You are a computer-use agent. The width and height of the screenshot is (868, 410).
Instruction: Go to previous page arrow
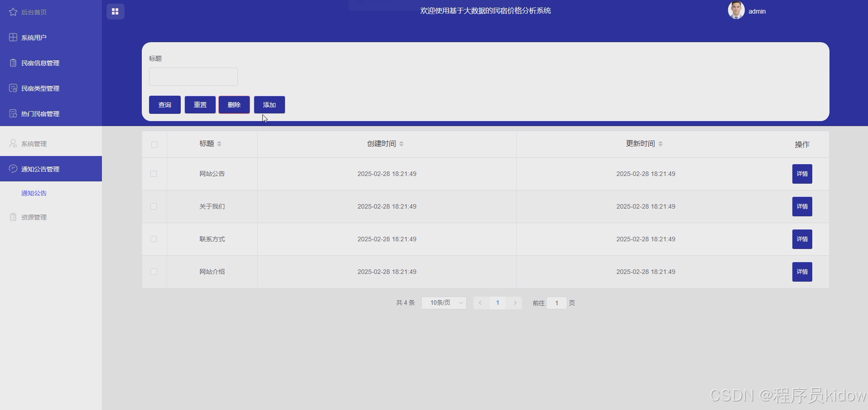tap(480, 303)
